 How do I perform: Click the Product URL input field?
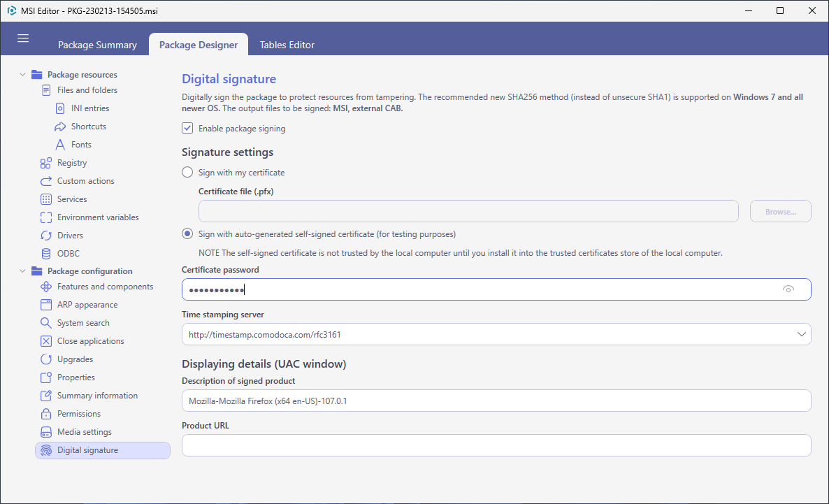pos(496,445)
